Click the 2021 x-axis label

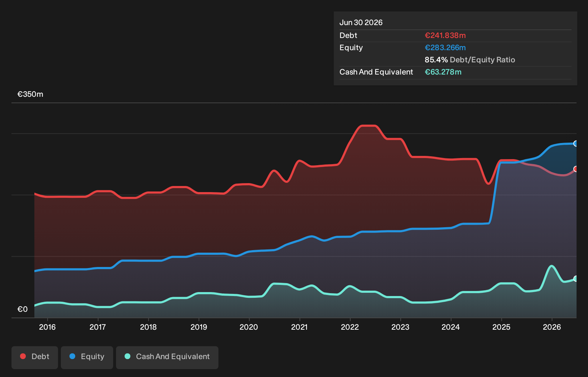pyautogui.click(x=299, y=327)
